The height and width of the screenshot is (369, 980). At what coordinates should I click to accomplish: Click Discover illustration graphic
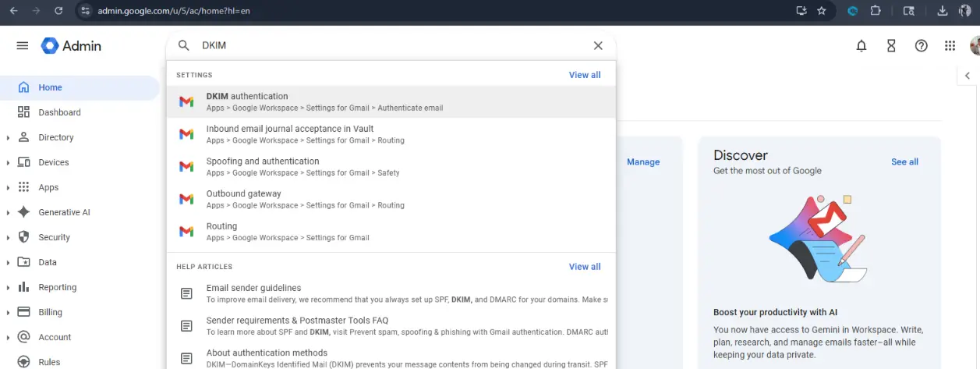pyautogui.click(x=817, y=238)
